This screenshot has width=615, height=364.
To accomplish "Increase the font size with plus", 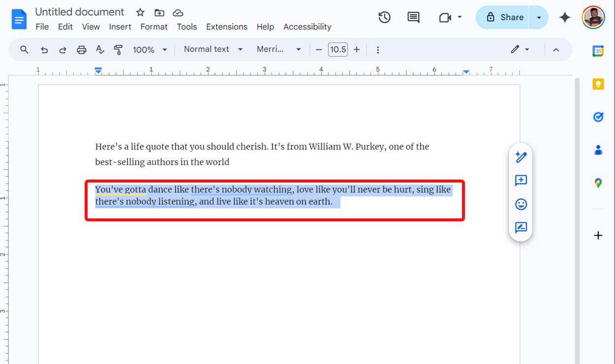I will 357,49.
